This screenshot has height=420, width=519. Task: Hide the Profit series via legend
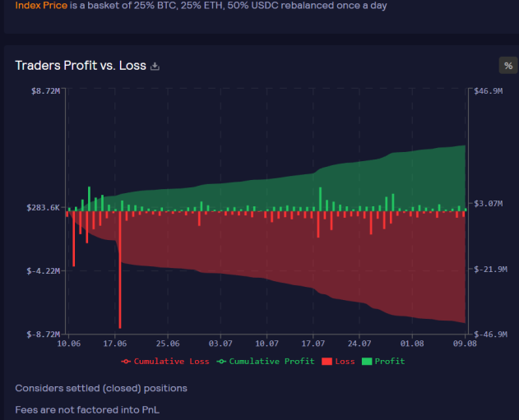coord(383,361)
